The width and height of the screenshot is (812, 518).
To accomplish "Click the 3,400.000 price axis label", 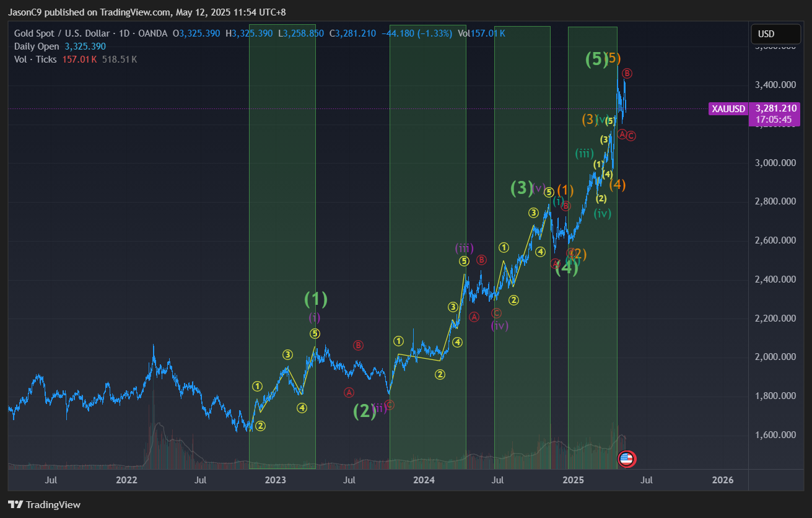I will (775, 84).
